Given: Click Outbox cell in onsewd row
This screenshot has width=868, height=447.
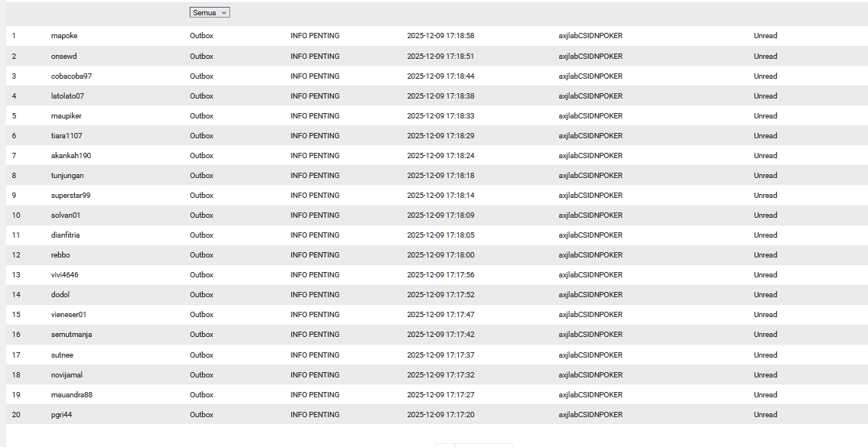Looking at the screenshot, I should pyautogui.click(x=201, y=57).
